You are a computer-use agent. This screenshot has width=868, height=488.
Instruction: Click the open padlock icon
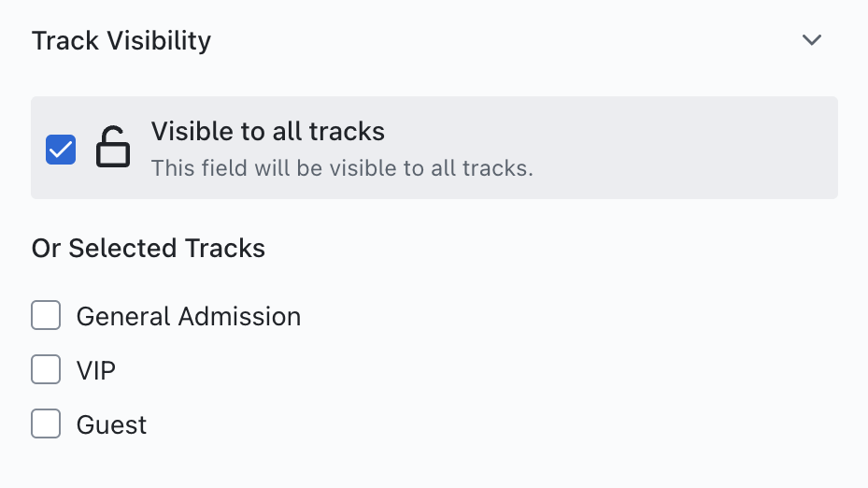[x=113, y=148]
